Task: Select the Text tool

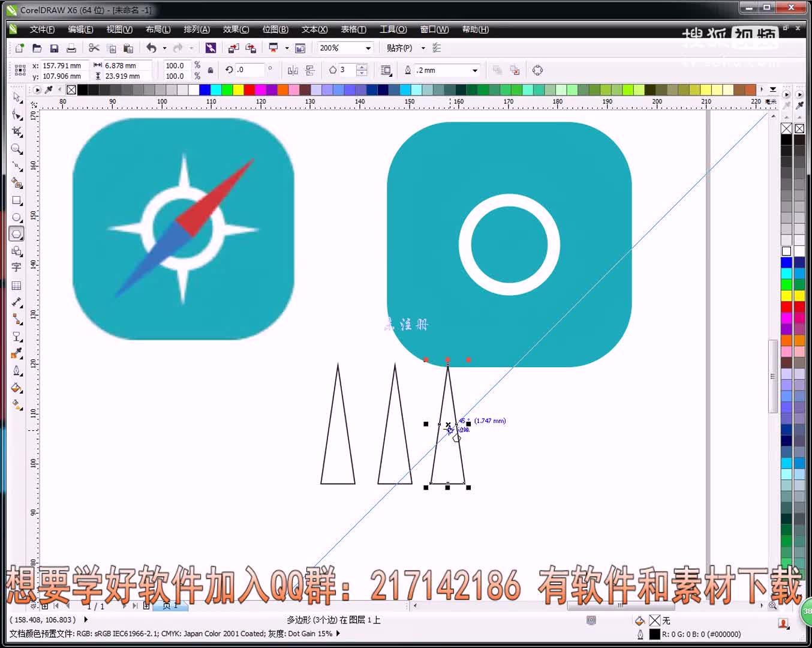Action: point(16,266)
